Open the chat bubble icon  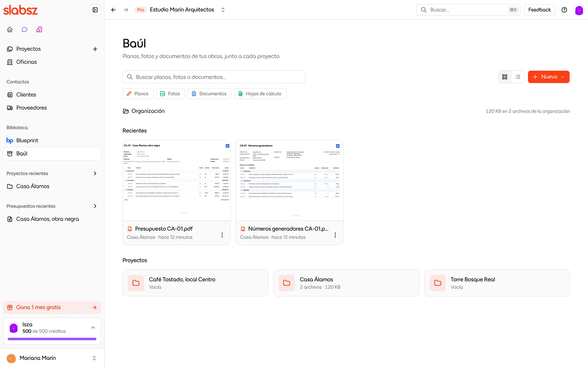tap(24, 29)
